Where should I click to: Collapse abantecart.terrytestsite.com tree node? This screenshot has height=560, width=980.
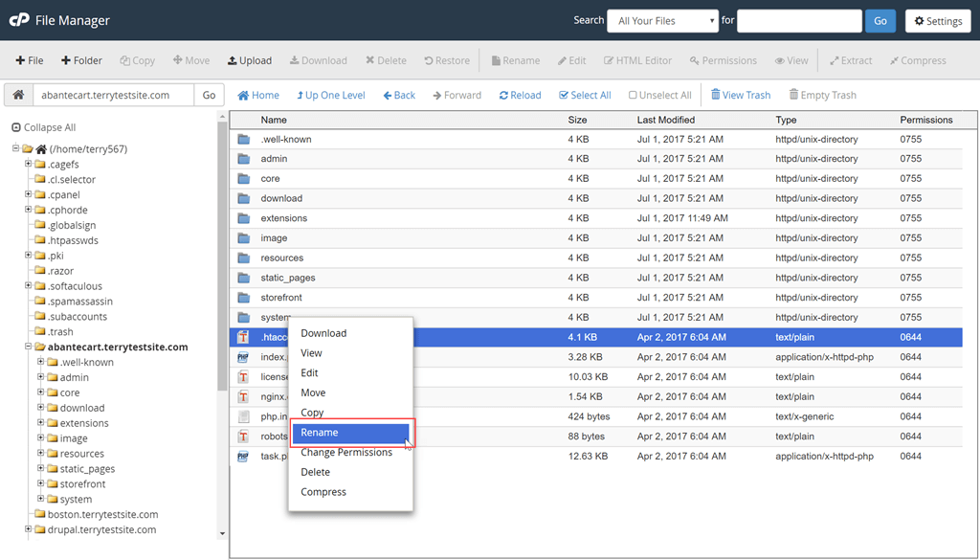point(28,347)
